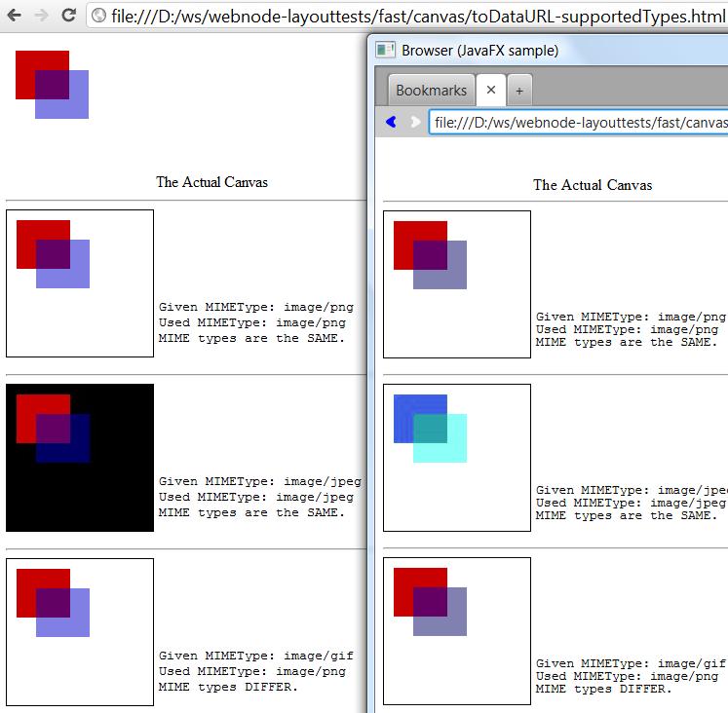Screen dimensions: 728x713
Task: Click the globe site info icon
Action: 98,16
